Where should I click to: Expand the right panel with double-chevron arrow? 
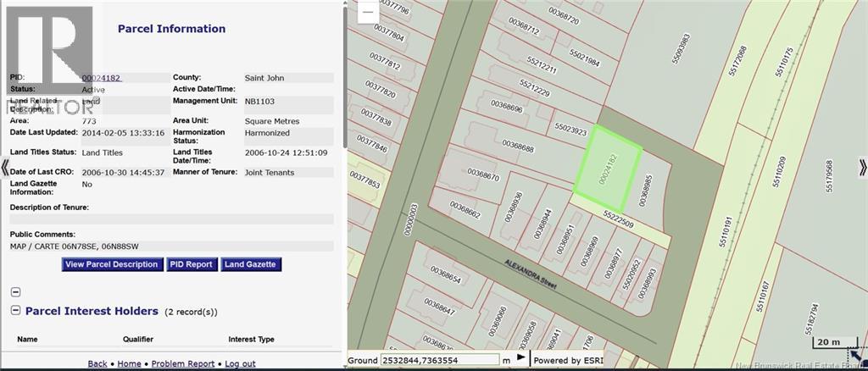(x=862, y=168)
